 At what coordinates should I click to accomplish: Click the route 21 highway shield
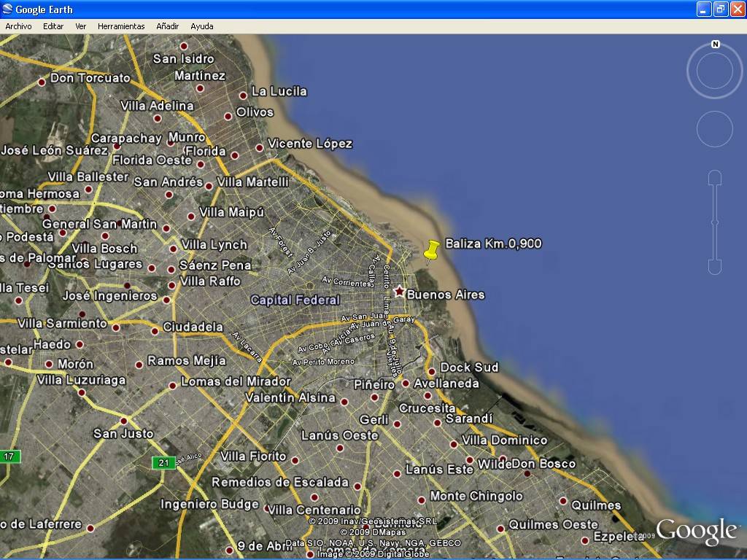(x=163, y=463)
